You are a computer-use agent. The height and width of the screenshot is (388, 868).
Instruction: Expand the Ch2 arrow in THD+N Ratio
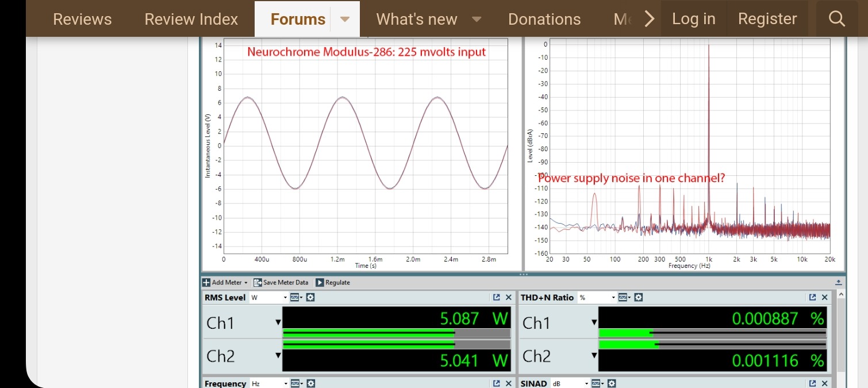[x=594, y=355]
